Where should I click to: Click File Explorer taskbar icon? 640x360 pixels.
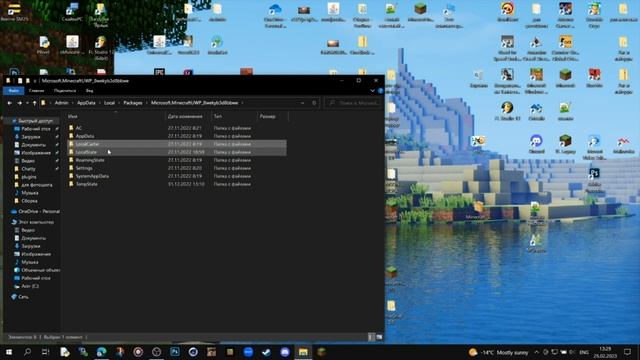point(303,352)
